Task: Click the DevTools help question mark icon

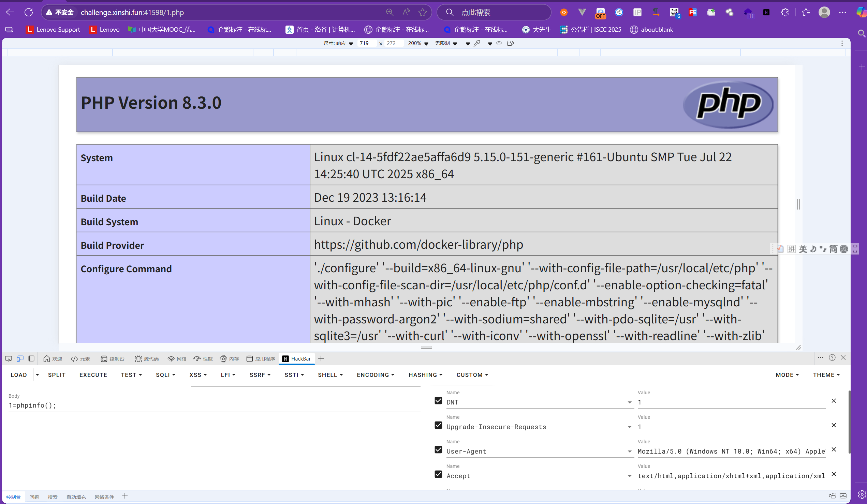Action: coord(832,357)
